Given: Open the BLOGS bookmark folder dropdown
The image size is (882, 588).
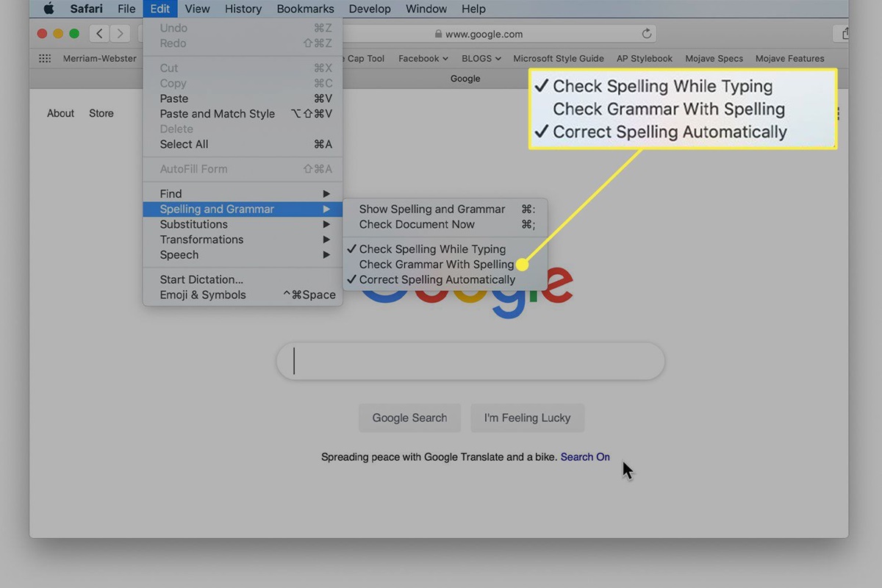Looking at the screenshot, I should click(x=481, y=59).
